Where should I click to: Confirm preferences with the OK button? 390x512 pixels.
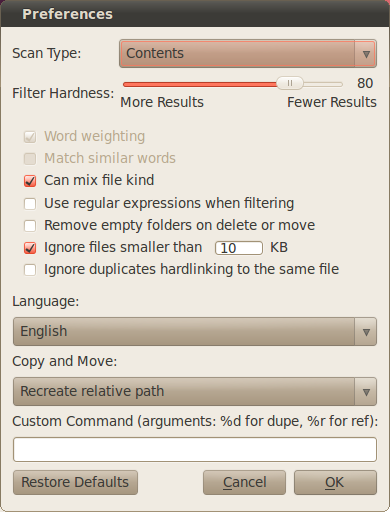coord(335,483)
